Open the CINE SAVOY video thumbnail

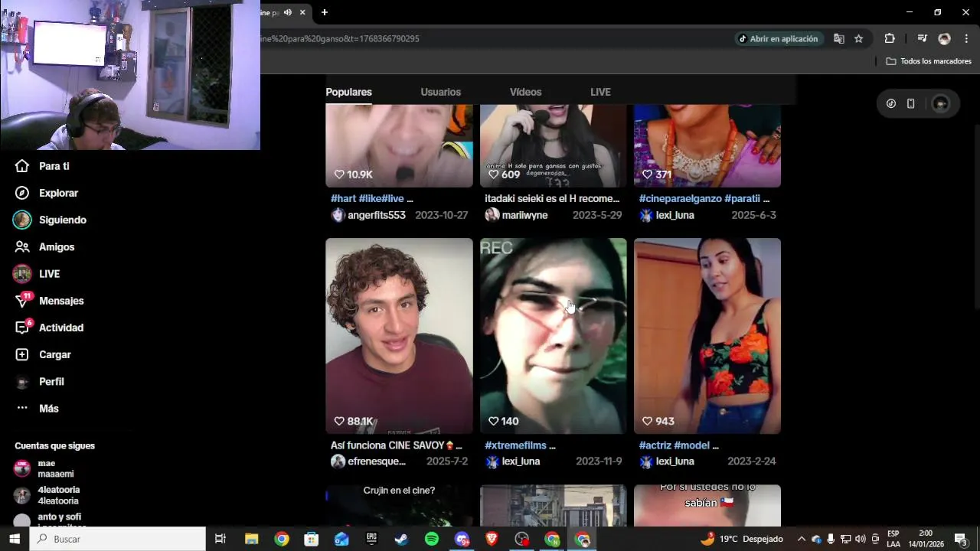click(x=399, y=336)
